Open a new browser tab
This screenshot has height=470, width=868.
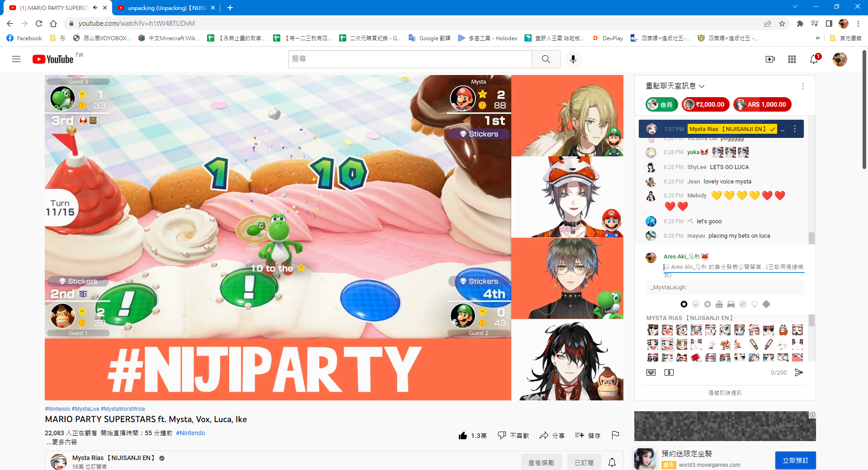click(230, 8)
